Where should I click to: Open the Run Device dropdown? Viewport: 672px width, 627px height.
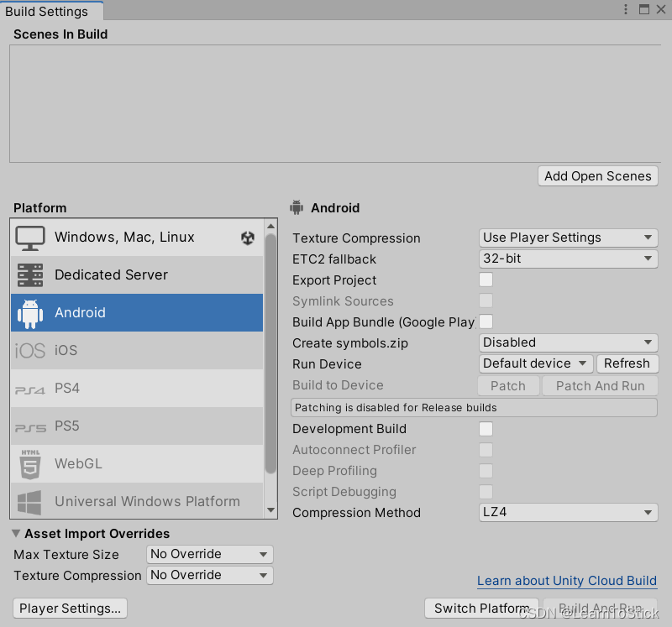coord(536,363)
